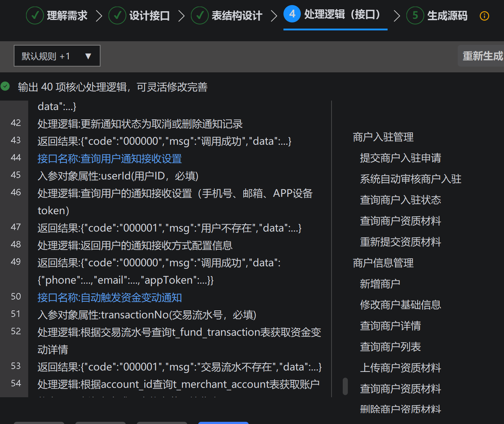Click line number 44 in gutter
The height and width of the screenshot is (424, 504).
[x=16, y=158]
